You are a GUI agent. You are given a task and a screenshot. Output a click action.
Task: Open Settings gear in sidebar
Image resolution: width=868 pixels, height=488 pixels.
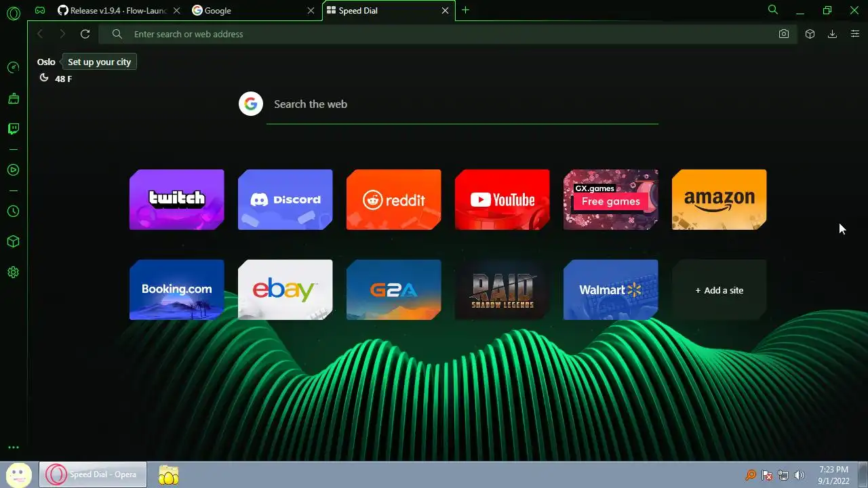coord(13,272)
